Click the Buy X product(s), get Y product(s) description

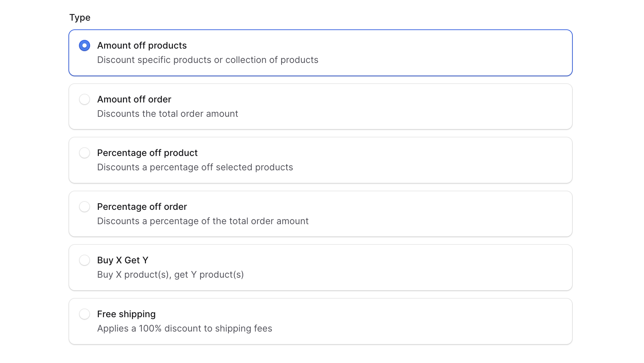(171, 275)
